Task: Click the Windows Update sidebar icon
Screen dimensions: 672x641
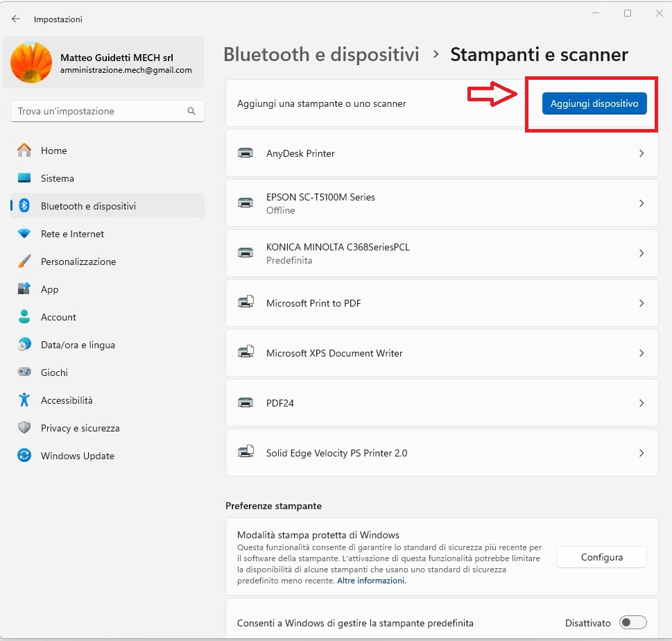Action: (25, 456)
